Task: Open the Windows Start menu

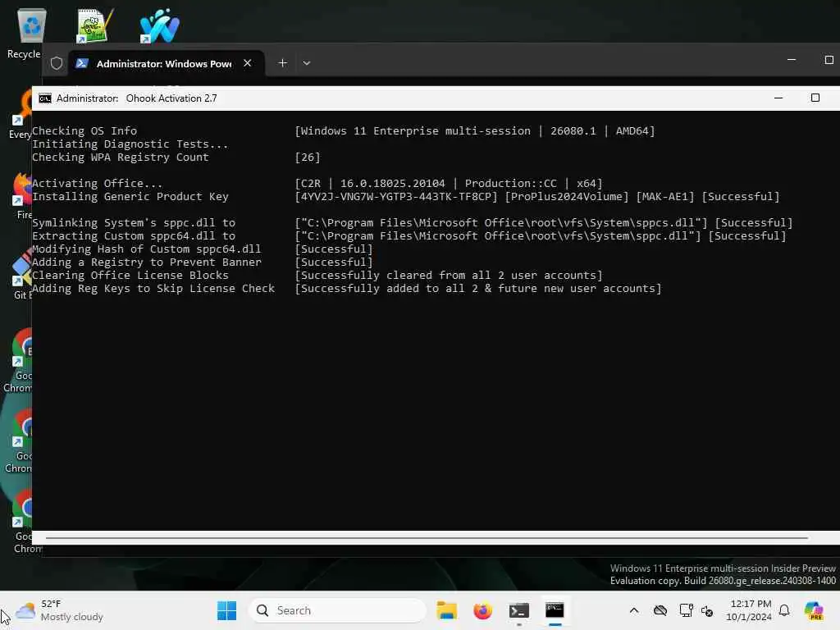Action: [226, 610]
